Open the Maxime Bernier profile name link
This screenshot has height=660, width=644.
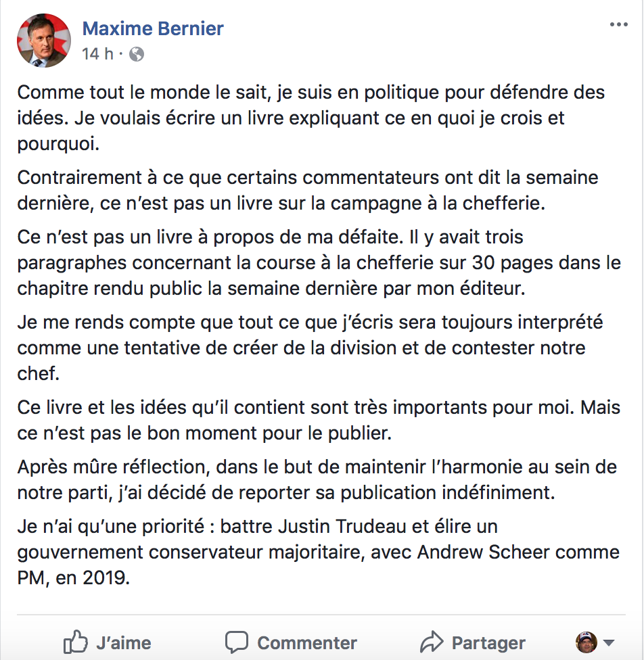tap(152, 28)
